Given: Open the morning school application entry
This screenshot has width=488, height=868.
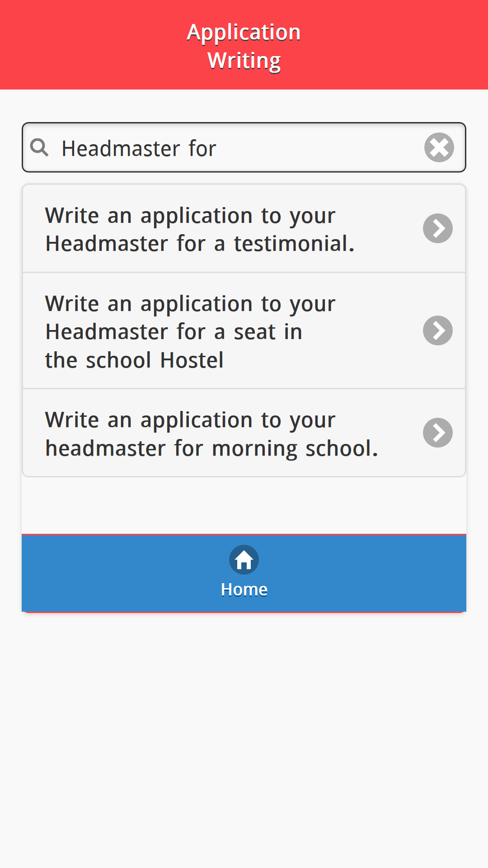Looking at the screenshot, I should point(244,433).
